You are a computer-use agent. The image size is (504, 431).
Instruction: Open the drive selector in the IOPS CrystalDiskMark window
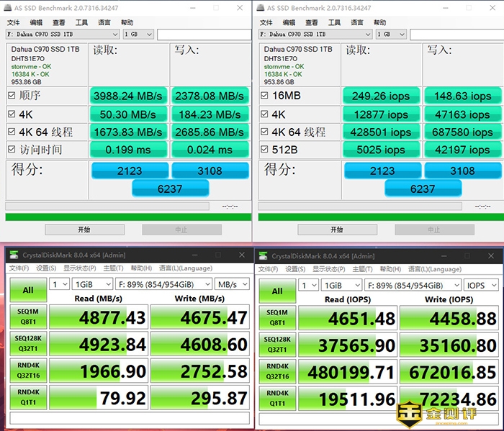click(415, 285)
